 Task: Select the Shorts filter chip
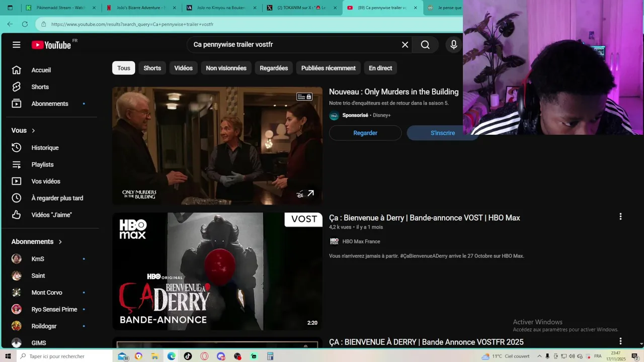(152, 68)
